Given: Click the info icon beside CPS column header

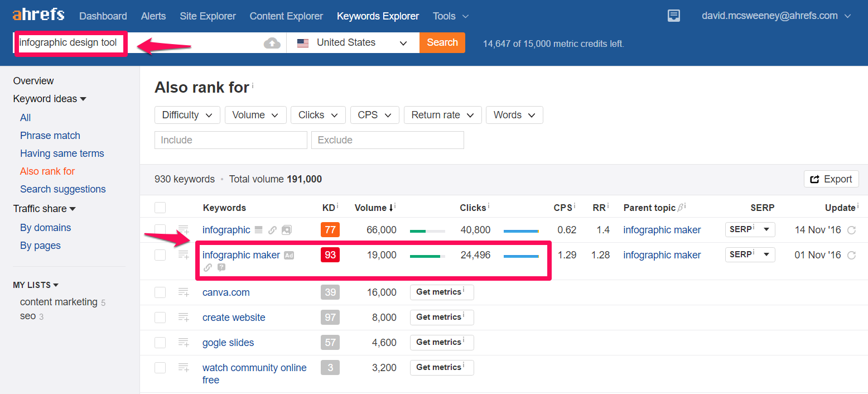Looking at the screenshot, I should (x=575, y=206).
